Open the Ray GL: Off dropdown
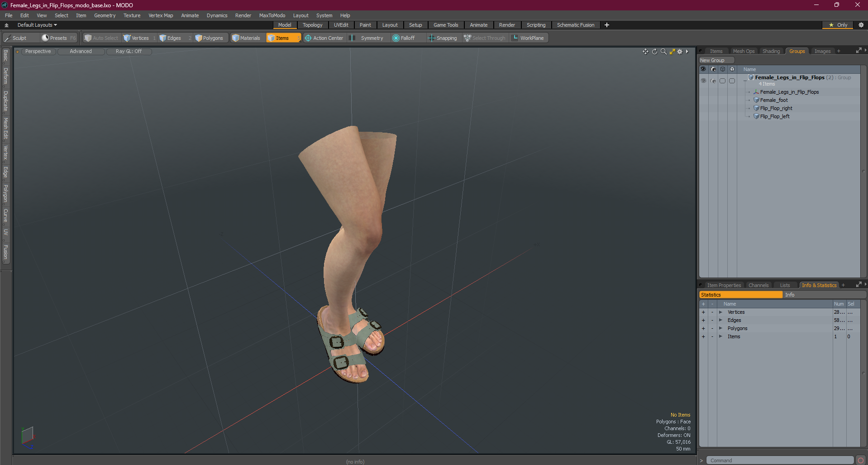The width and height of the screenshot is (868, 465). (129, 52)
